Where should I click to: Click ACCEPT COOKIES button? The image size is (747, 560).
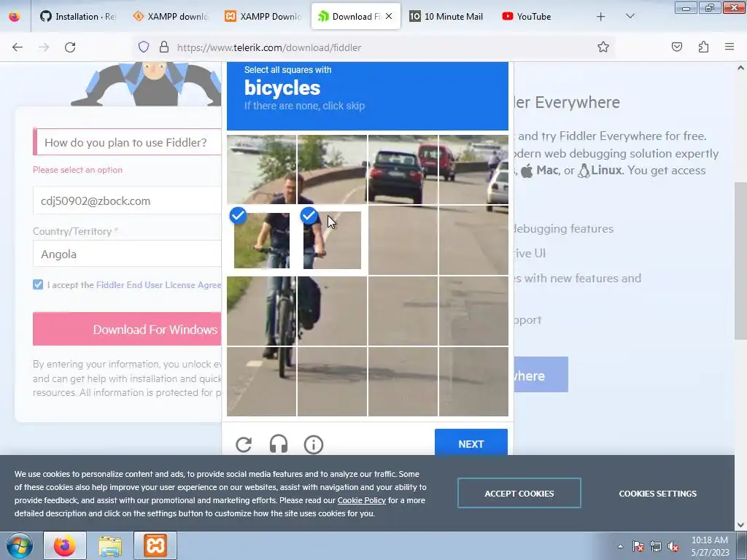tap(519, 494)
